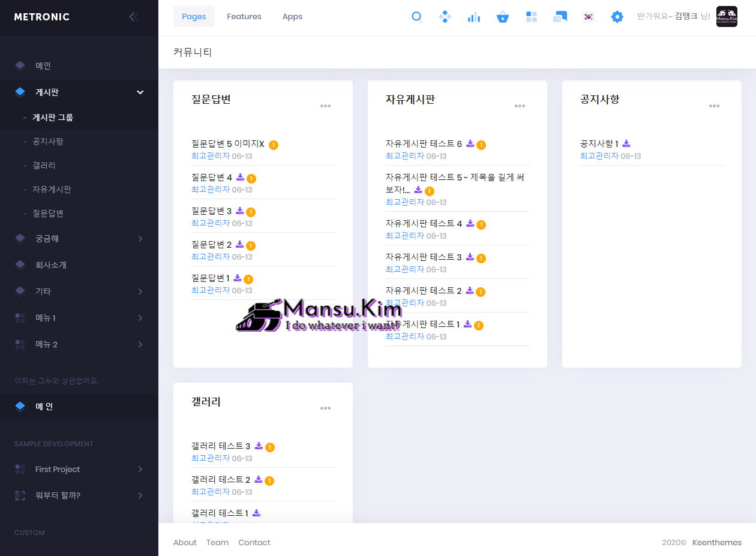Click the Team footer link
The height and width of the screenshot is (556, 756).
click(x=217, y=542)
